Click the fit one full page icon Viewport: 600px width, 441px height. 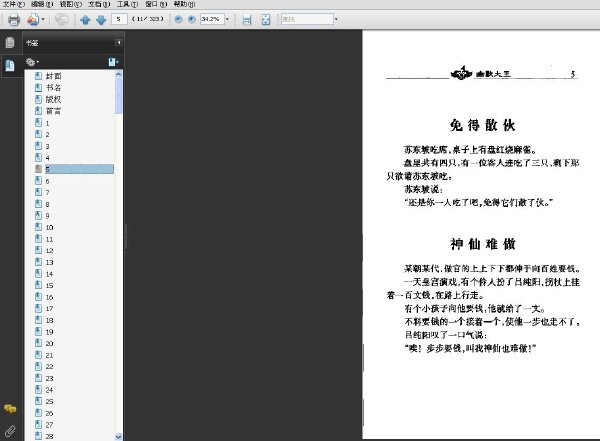[266, 20]
